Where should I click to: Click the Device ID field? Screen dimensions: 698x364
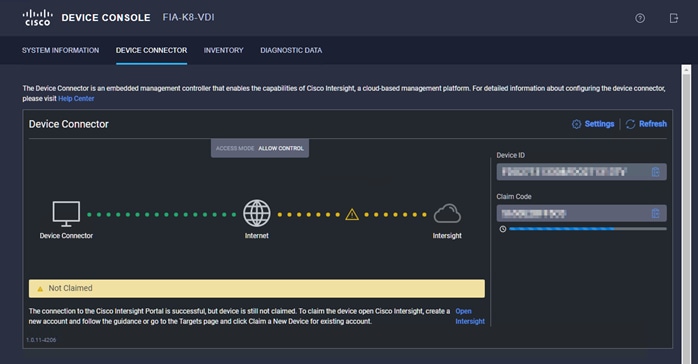581,172
